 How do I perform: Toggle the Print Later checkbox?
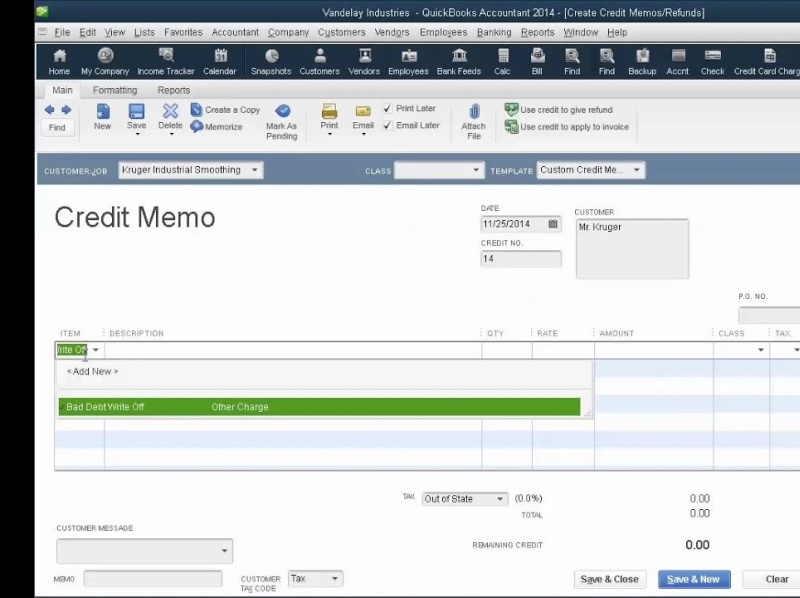(387, 108)
